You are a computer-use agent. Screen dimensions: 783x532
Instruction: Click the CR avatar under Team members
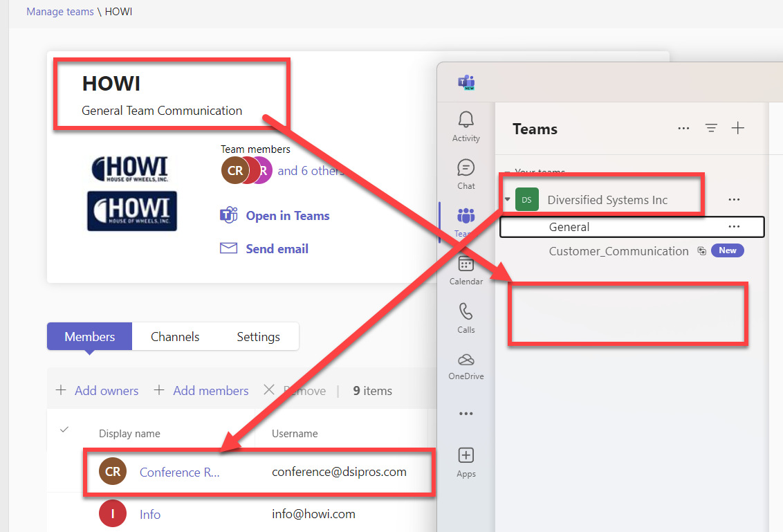click(234, 170)
